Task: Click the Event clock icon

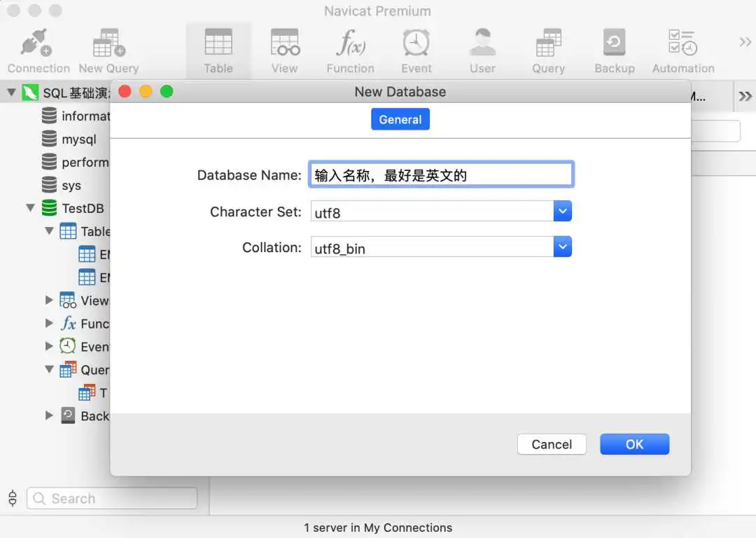Action: click(416, 45)
